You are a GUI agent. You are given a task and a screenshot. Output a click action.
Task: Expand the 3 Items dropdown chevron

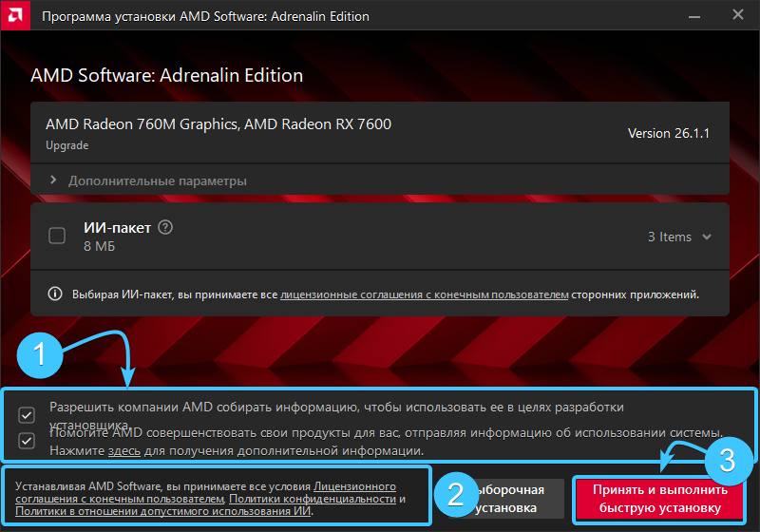(x=707, y=237)
